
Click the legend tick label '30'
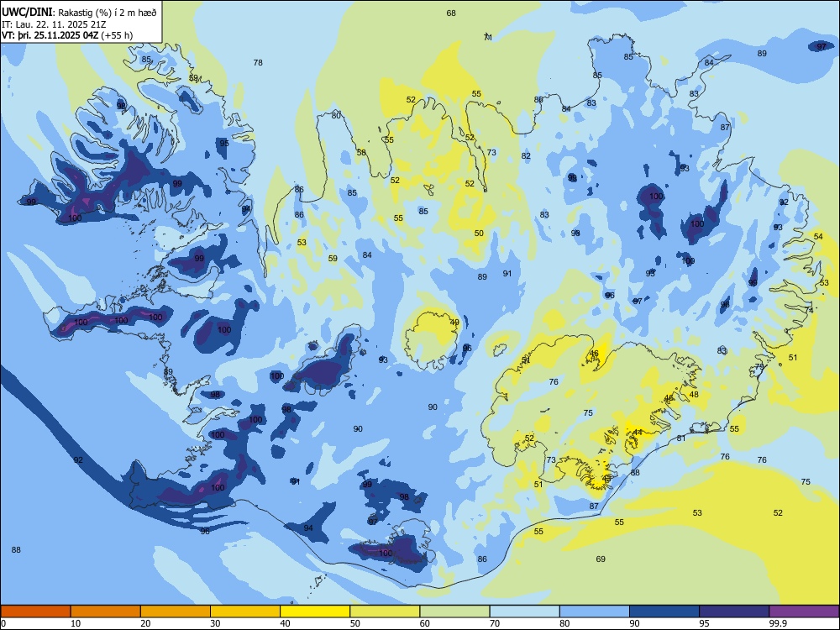[x=215, y=623]
